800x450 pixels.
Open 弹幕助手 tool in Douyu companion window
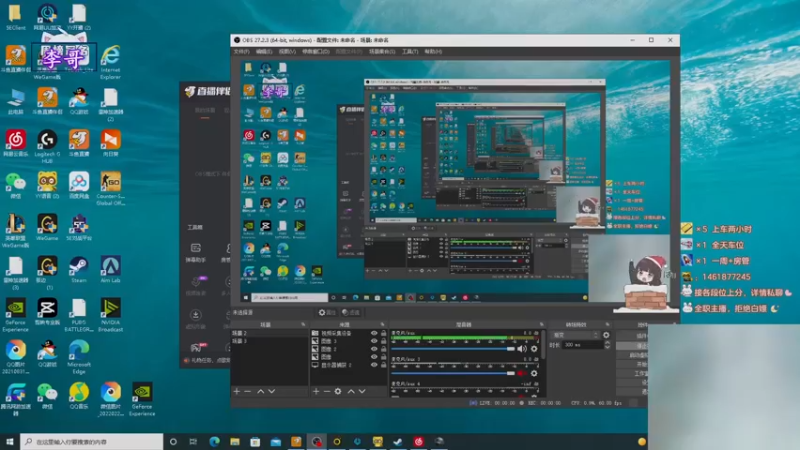tap(195, 253)
